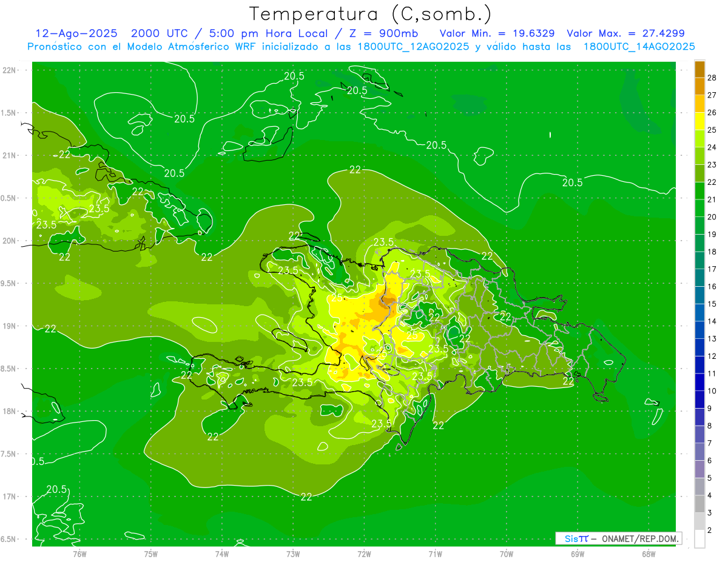Click the white swatch below value 2

699,540
